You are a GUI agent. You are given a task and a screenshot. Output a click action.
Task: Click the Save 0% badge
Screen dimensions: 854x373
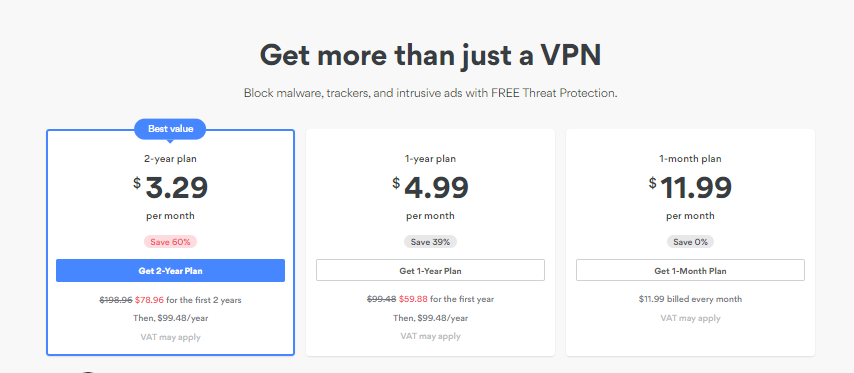pyautogui.click(x=690, y=242)
